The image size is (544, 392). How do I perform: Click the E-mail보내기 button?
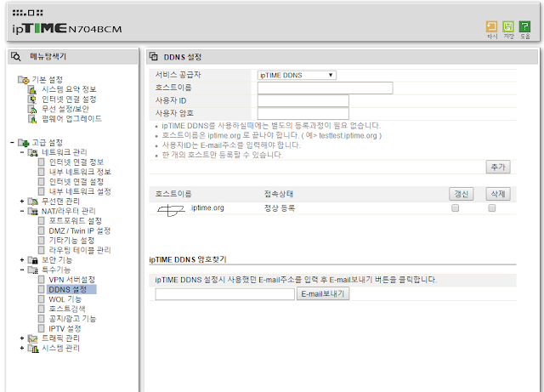point(323,293)
